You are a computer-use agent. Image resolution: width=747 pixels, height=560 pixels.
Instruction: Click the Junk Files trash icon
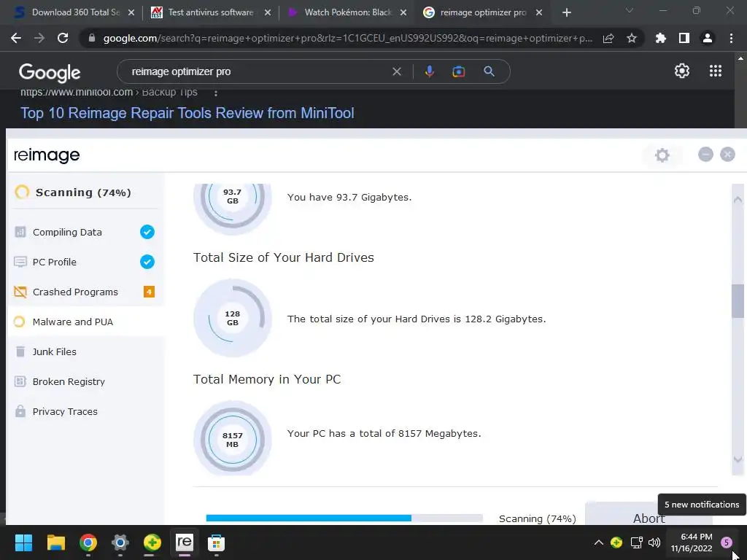point(20,351)
